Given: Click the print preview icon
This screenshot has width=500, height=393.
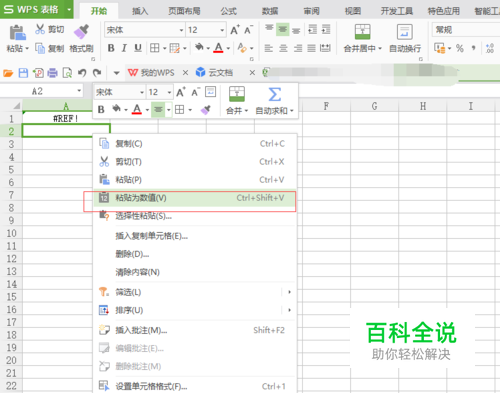Looking at the screenshot, I should pos(67,73).
